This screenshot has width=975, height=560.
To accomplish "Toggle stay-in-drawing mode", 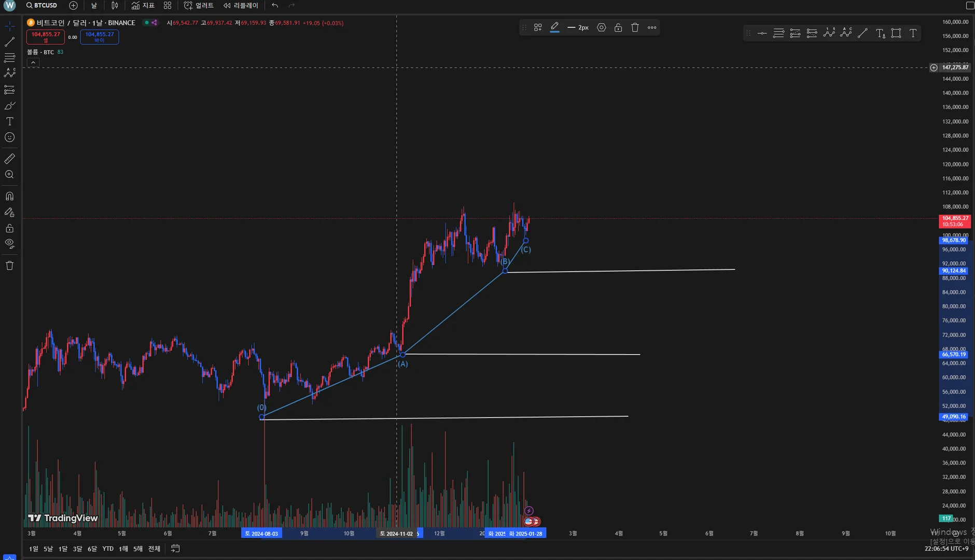I will click(9, 212).
